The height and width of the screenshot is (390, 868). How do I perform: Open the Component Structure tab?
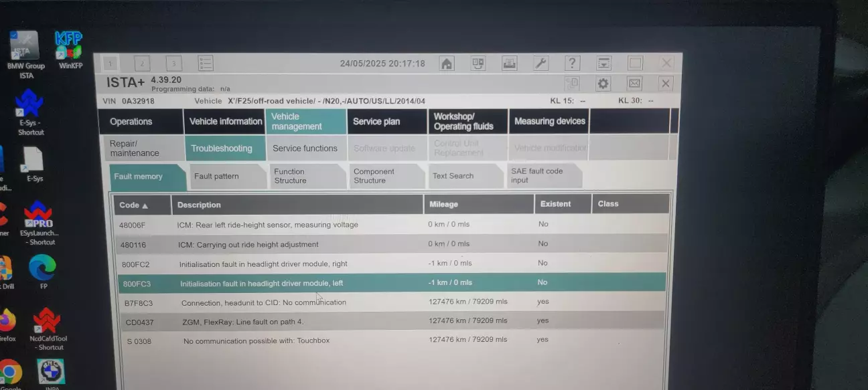[x=386, y=176]
